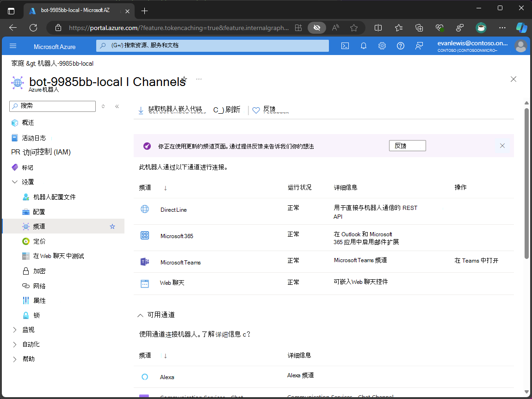Favorite the bot-9985bb-local Channels page star
The image size is (532, 399).
coord(184,79)
